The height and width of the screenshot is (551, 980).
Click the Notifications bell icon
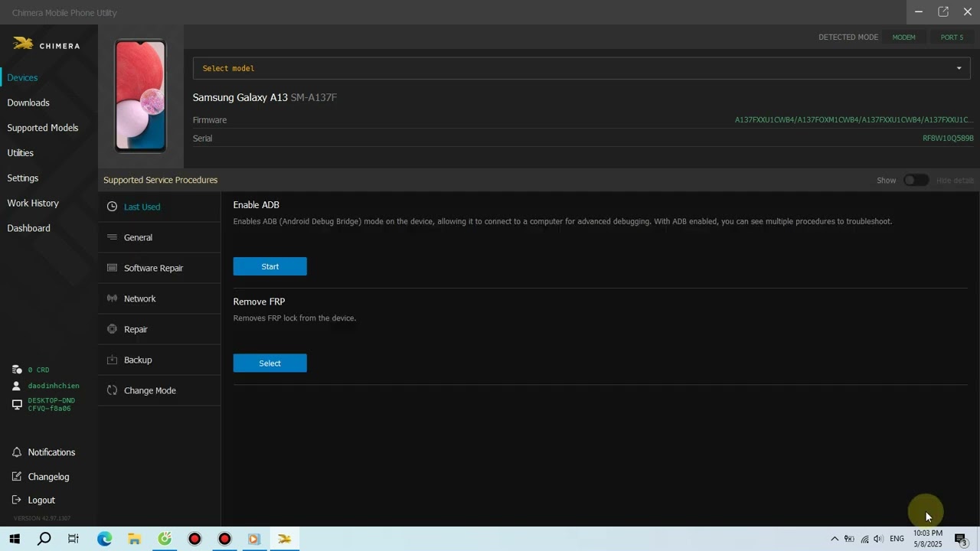tap(17, 452)
